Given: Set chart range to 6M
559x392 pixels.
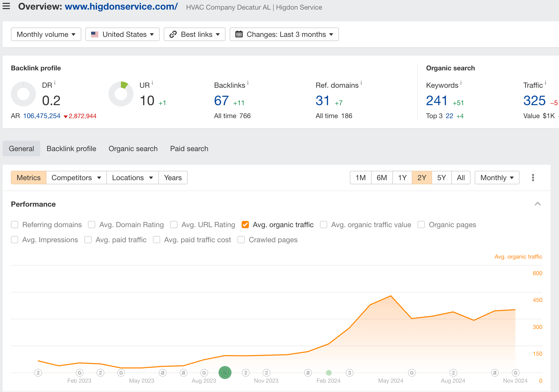Looking at the screenshot, I should [382, 178].
